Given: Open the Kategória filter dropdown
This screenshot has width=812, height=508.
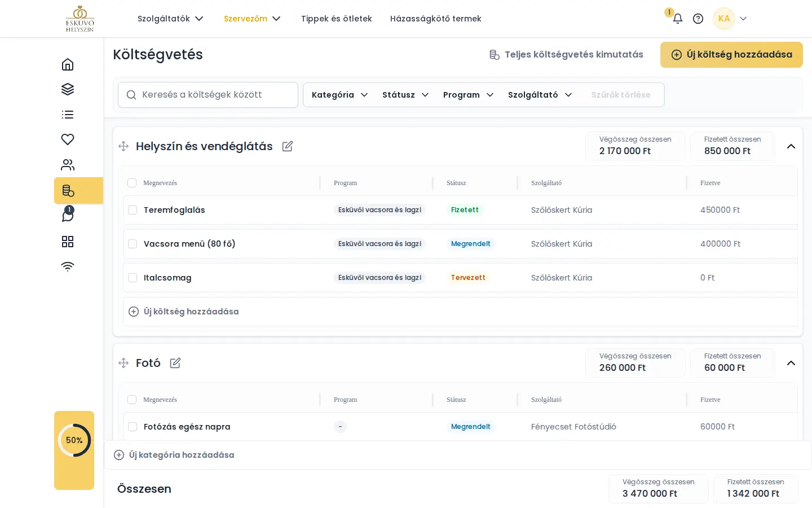Looking at the screenshot, I should (339, 95).
